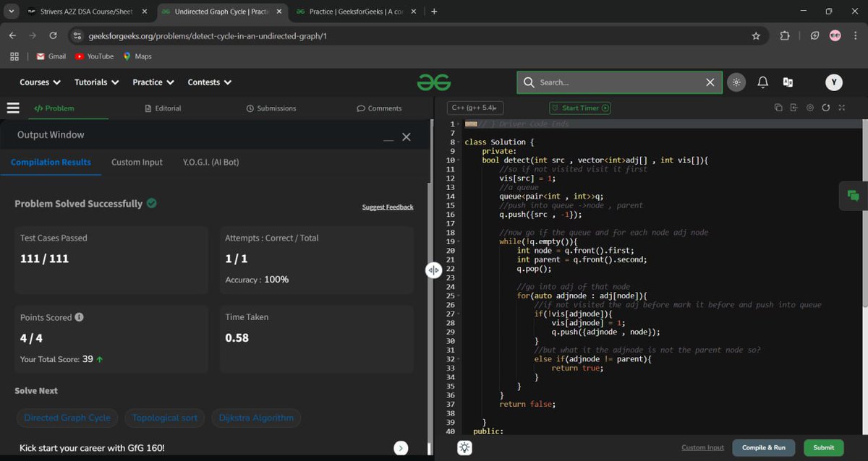This screenshot has height=461, width=868.
Task: Click the arrow on GfG 160 banner
Action: (401, 448)
